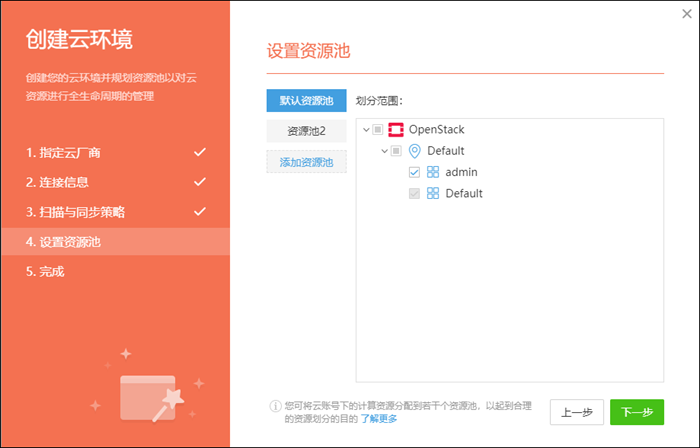Click the checkmark next to 扫描与同步策略
Viewport: 700px width, 448px height.
[200, 212]
